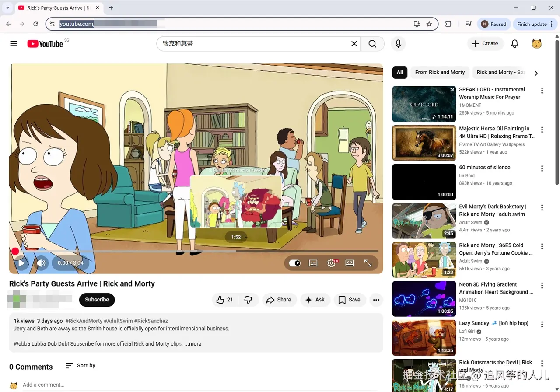Seek on the video progress bar
560x392 pixels.
196,251
